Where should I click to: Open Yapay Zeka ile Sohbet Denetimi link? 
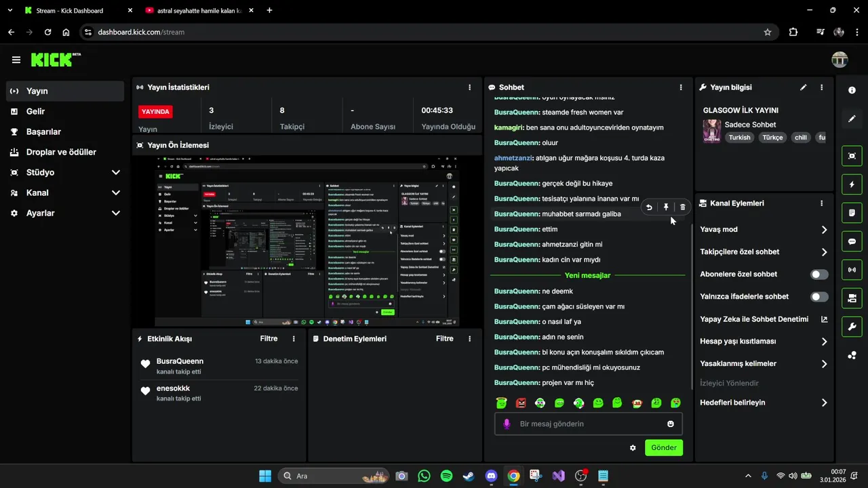(x=764, y=319)
